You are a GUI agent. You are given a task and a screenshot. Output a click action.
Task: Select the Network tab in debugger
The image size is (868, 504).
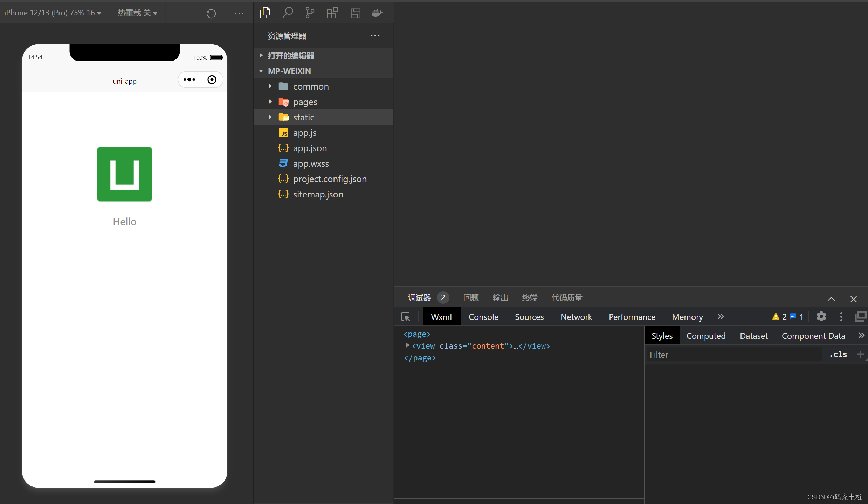point(576,317)
